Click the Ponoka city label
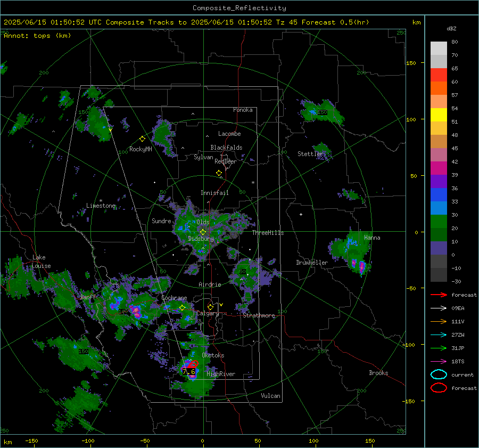Screen dimensions: 479x448 click(243, 110)
